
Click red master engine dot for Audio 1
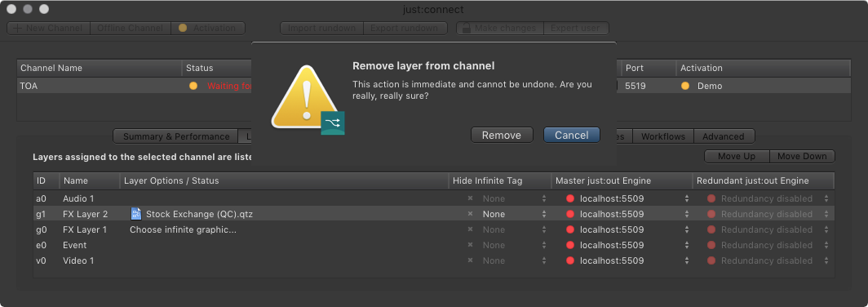(570, 198)
